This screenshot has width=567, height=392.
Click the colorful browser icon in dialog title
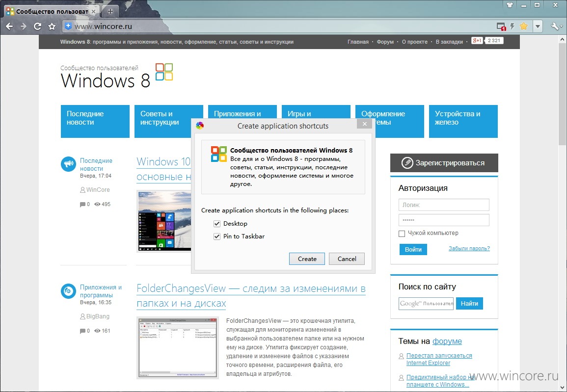[x=200, y=126]
